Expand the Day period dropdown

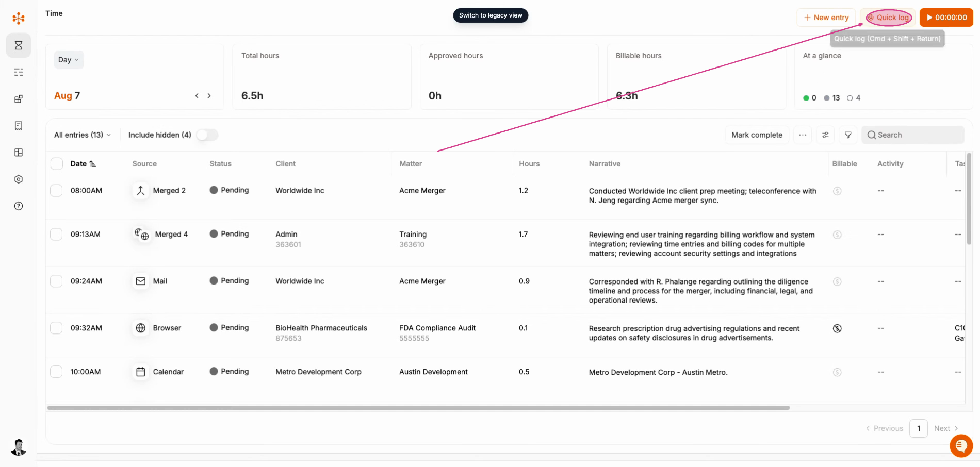[69, 60]
